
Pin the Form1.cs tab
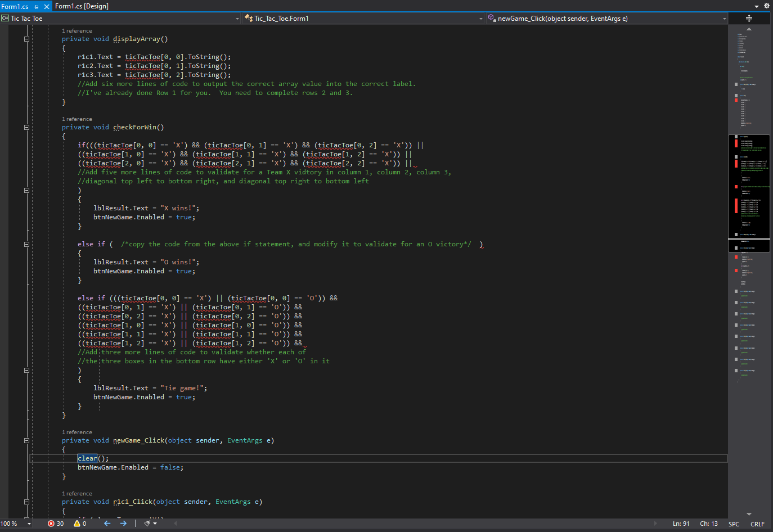click(37, 7)
